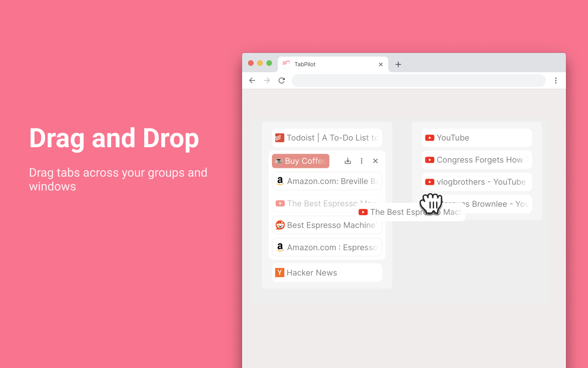588x368 pixels.
Task: Click the Todoist favicon
Action: click(280, 138)
